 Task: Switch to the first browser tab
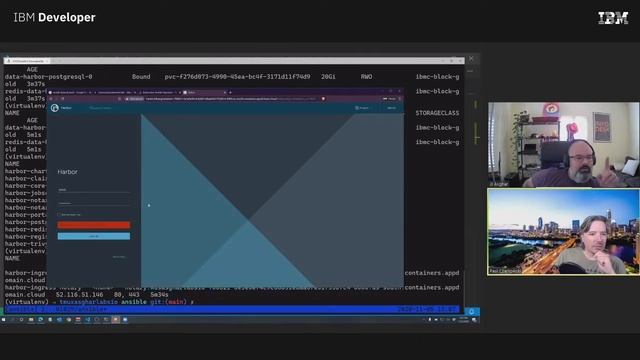(70, 93)
